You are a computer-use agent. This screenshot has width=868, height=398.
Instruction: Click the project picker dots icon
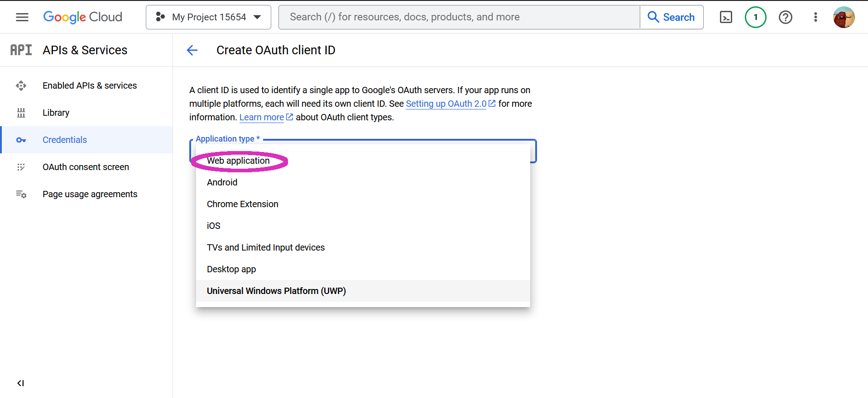click(160, 17)
